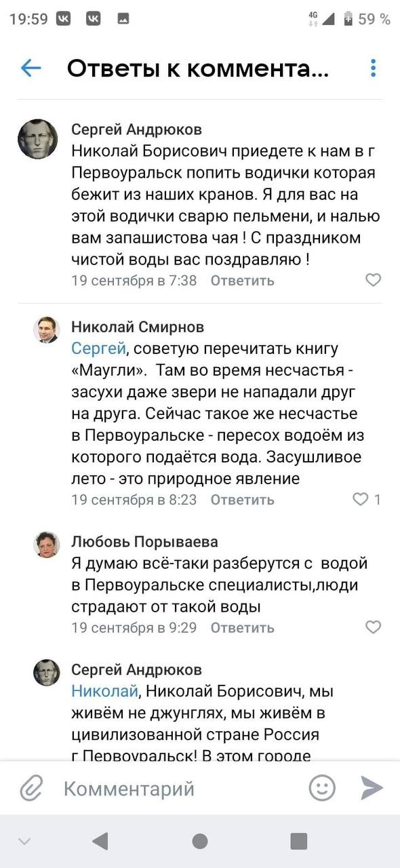Tap the back arrow to exit replies
400x868 pixels.
pos(32,66)
